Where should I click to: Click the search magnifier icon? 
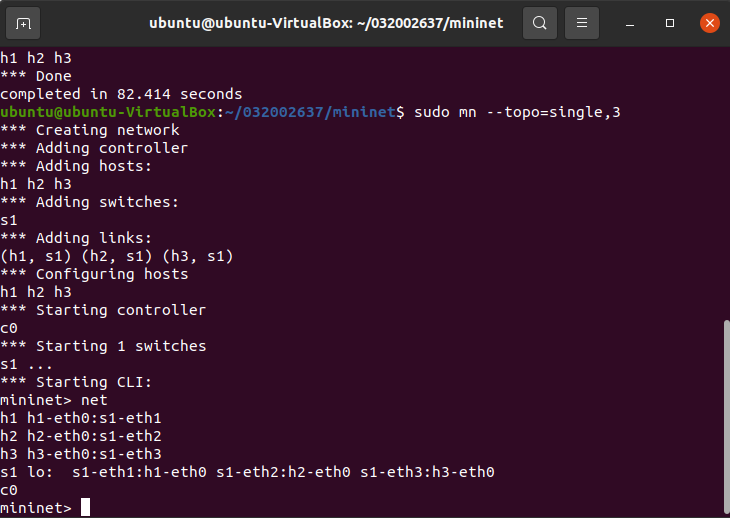point(540,22)
